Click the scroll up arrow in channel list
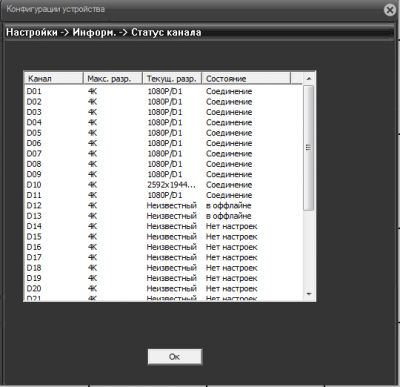The width and height of the screenshot is (400, 387). click(309, 79)
